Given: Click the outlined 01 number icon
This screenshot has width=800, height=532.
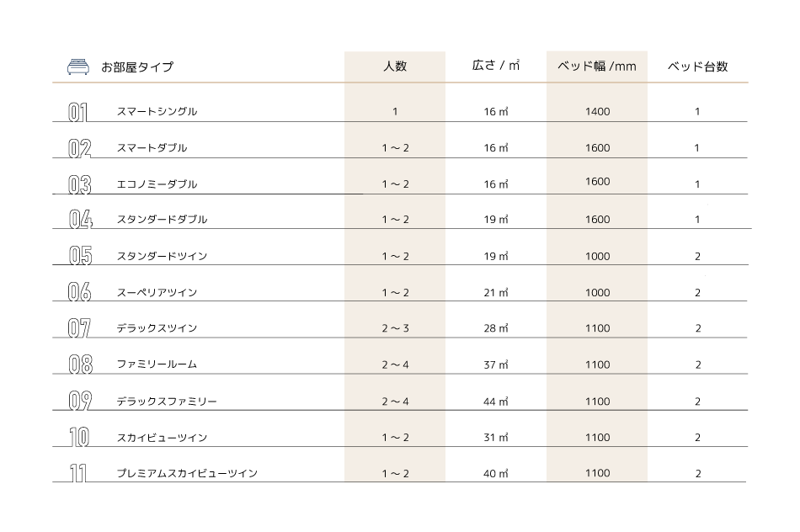Looking at the screenshot, I should (x=78, y=112).
